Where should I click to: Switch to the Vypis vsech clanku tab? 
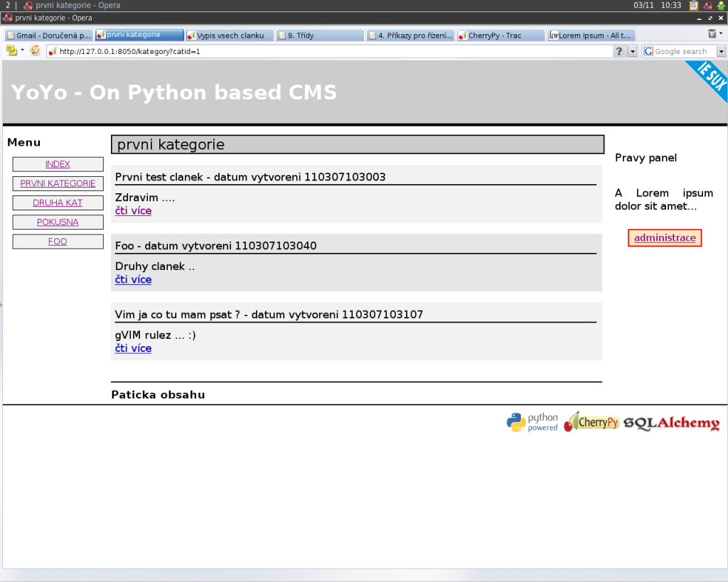tap(230, 36)
